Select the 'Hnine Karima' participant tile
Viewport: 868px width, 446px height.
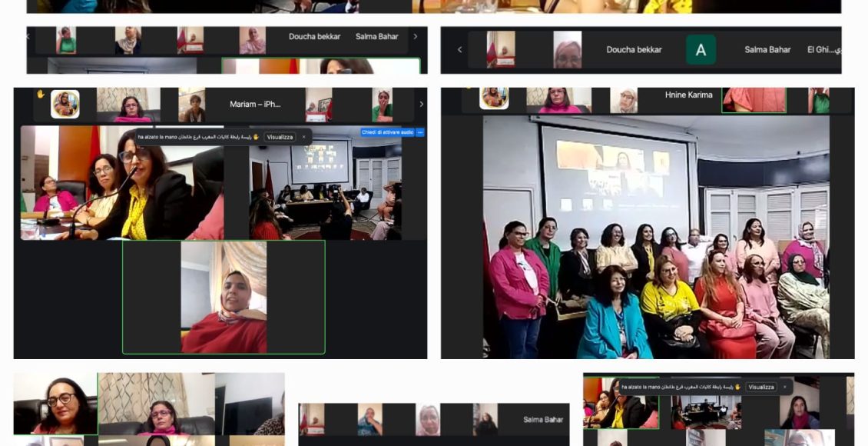[x=688, y=95]
